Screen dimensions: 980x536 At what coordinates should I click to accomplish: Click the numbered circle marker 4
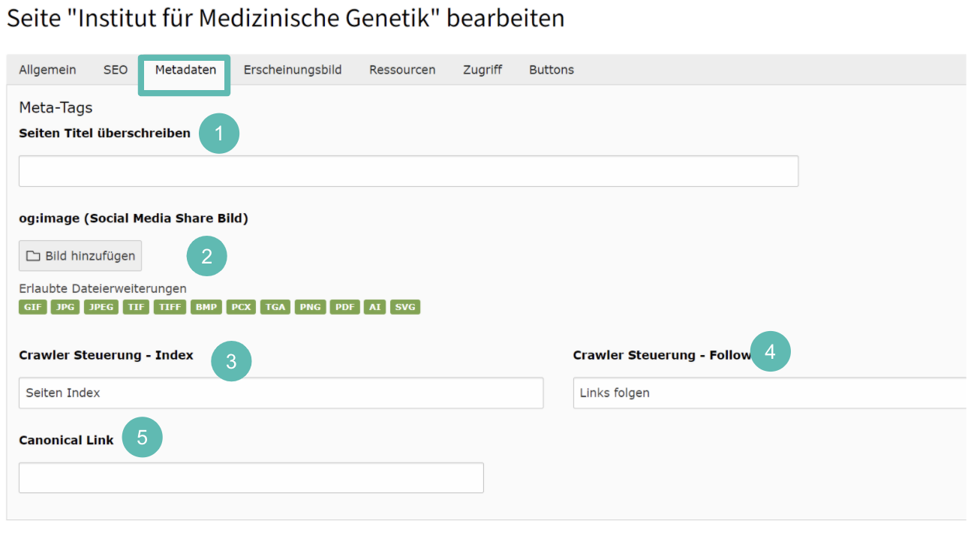coord(771,351)
